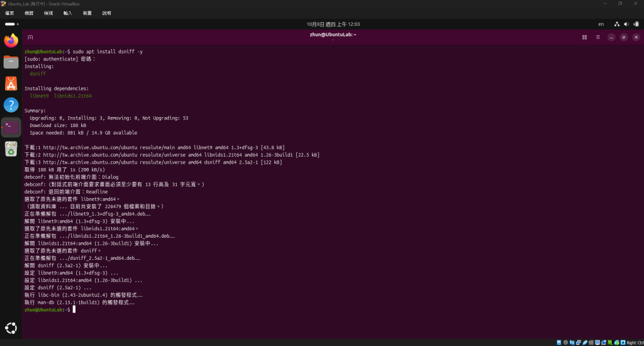
Task: Open the Activities workspace indicator pill
Action: coord(11,25)
